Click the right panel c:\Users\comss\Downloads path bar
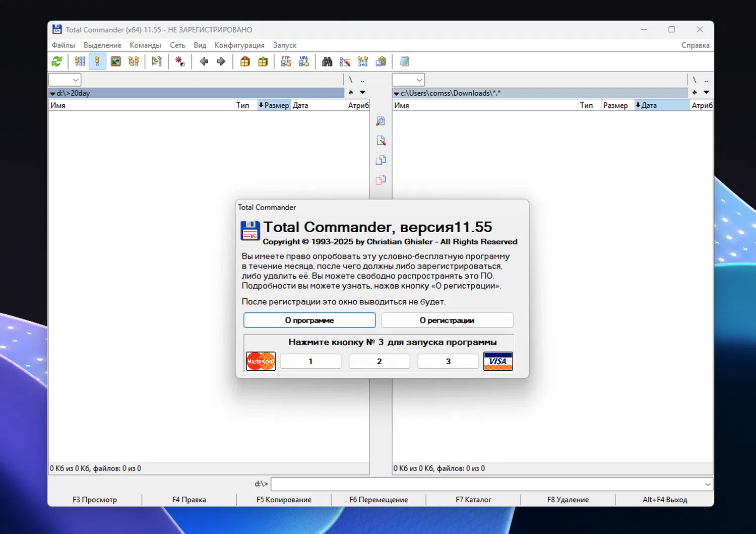The image size is (756, 534). point(540,93)
